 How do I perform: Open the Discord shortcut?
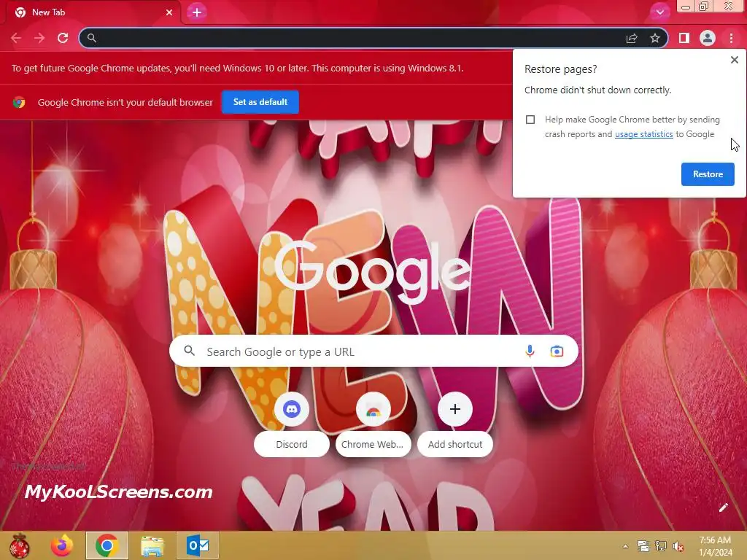pos(292,424)
